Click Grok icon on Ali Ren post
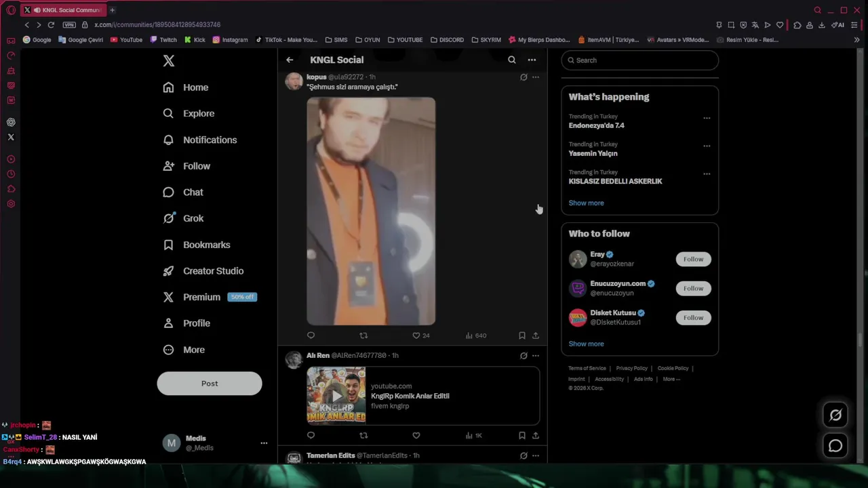Image resolution: width=868 pixels, height=488 pixels. click(524, 356)
